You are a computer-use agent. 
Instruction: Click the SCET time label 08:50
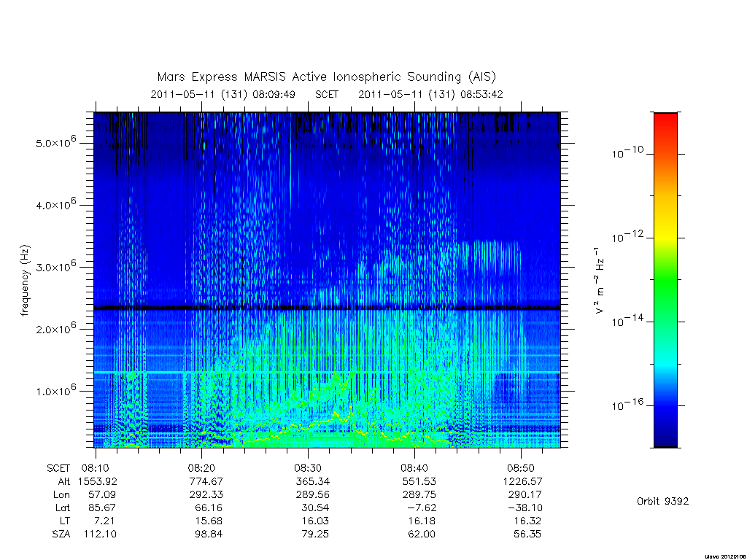click(x=521, y=468)
